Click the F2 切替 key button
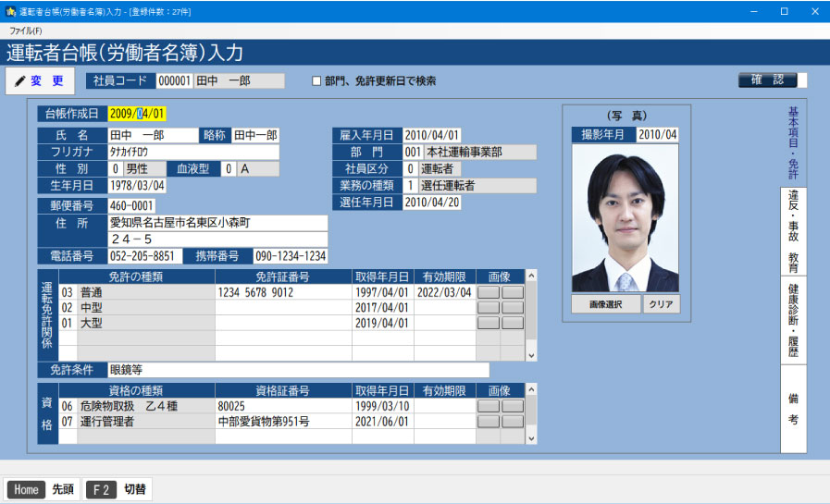Viewport: 830px width, 504px height. (118, 489)
